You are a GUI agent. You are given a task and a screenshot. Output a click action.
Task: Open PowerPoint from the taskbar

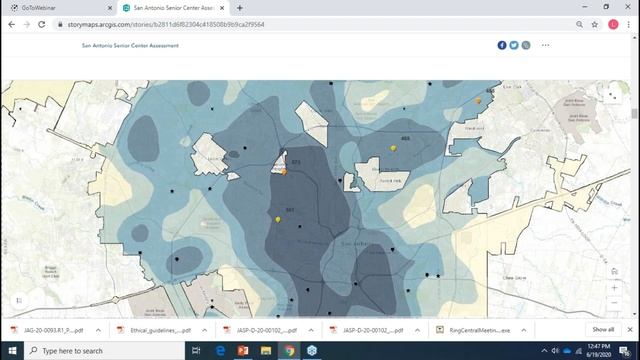[243, 351]
